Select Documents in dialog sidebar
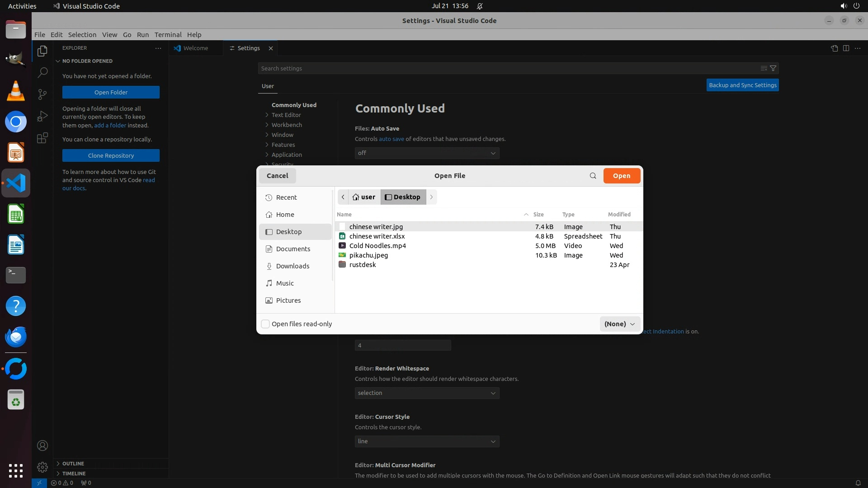The height and width of the screenshot is (488, 868). click(293, 249)
